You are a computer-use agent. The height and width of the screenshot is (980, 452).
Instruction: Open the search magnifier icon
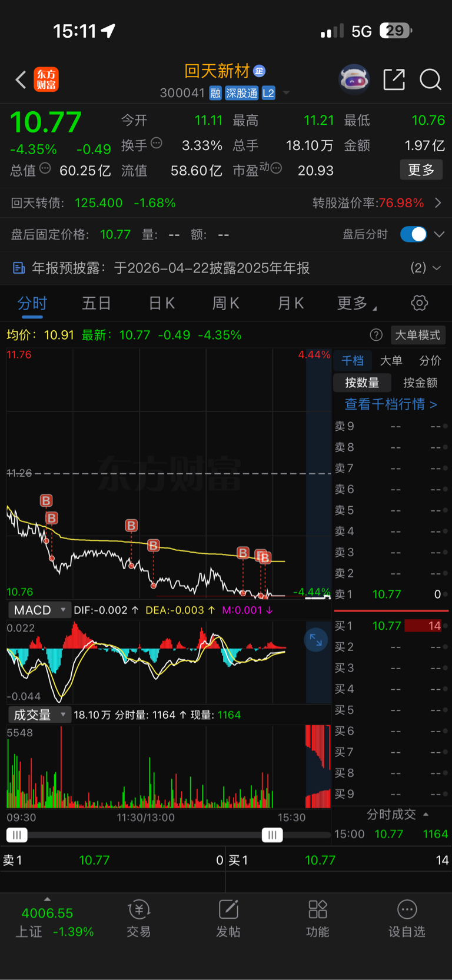[x=430, y=79]
